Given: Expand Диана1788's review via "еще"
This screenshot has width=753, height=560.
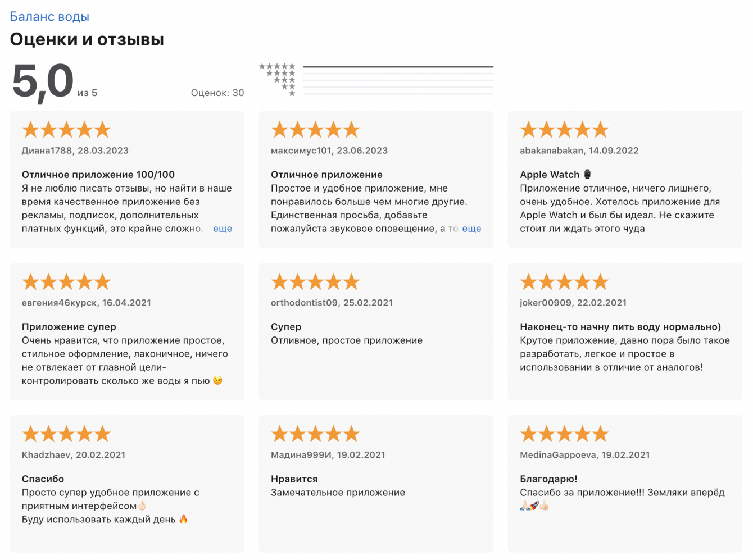Looking at the screenshot, I should click(x=223, y=229).
